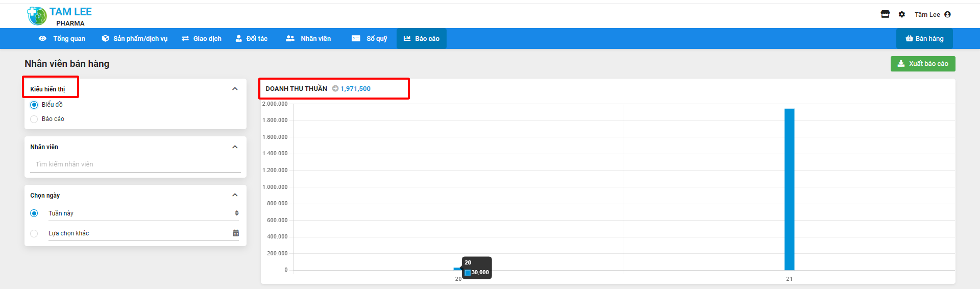
Task: Click the user avatar icon beside Tâm Lee
Action: coord(947,14)
